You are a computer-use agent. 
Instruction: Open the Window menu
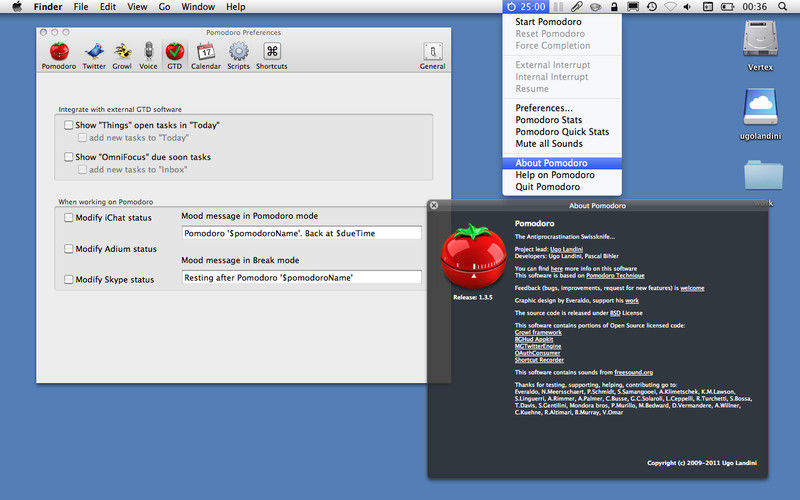(x=198, y=7)
